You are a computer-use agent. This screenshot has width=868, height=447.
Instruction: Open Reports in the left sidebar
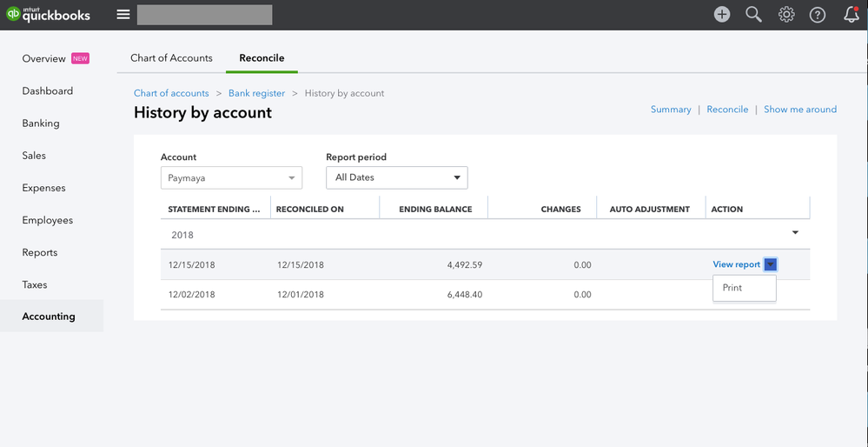coord(40,252)
